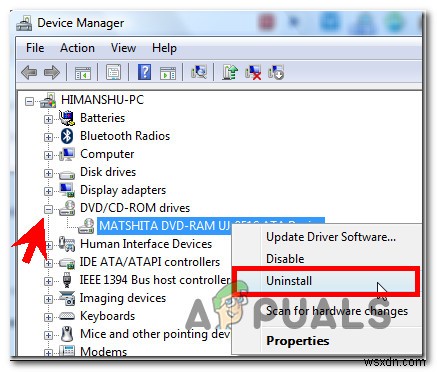Choose Disable in the context menu
Screen dimensions: 437x372
285,259
